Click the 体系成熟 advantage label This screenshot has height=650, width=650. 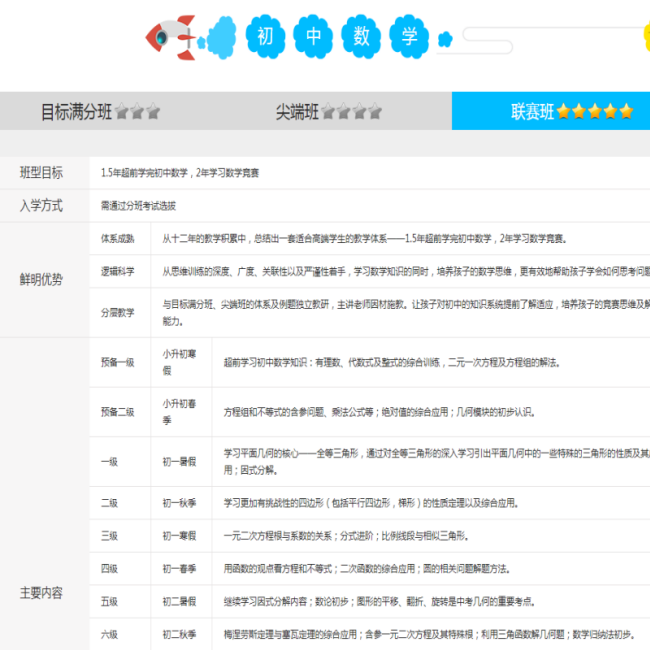point(117,239)
